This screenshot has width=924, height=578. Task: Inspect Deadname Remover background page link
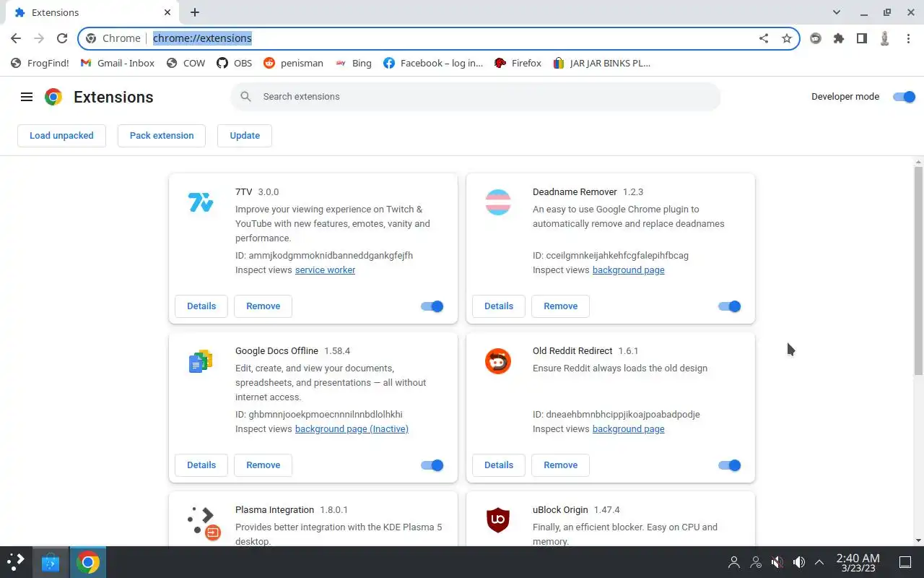[629, 270]
